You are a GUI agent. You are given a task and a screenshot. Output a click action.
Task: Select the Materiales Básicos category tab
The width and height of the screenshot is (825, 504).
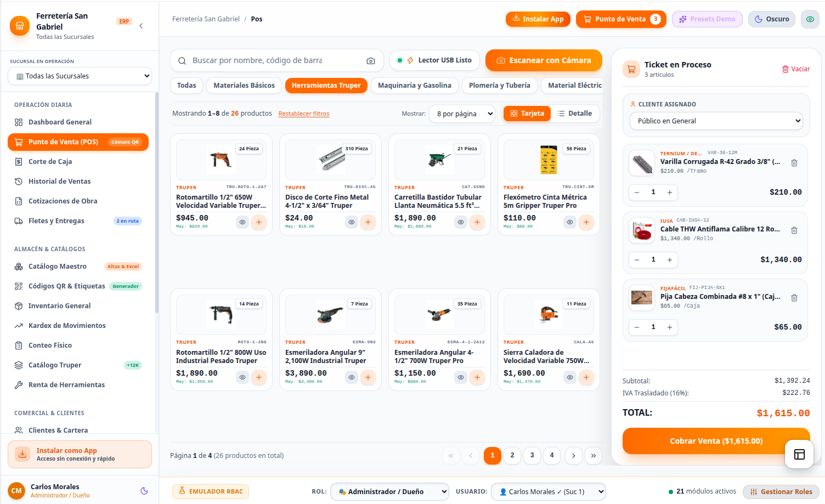coord(244,86)
